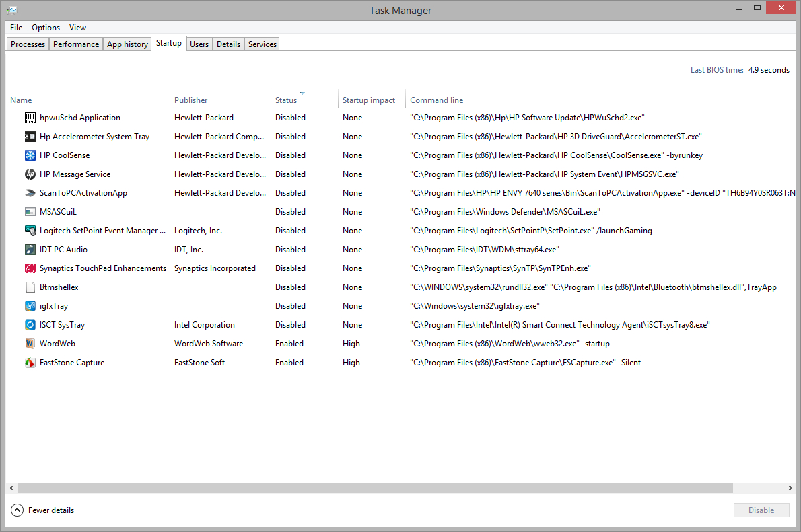This screenshot has width=801, height=532.
Task: Switch to the Services tab
Action: [x=262, y=44]
